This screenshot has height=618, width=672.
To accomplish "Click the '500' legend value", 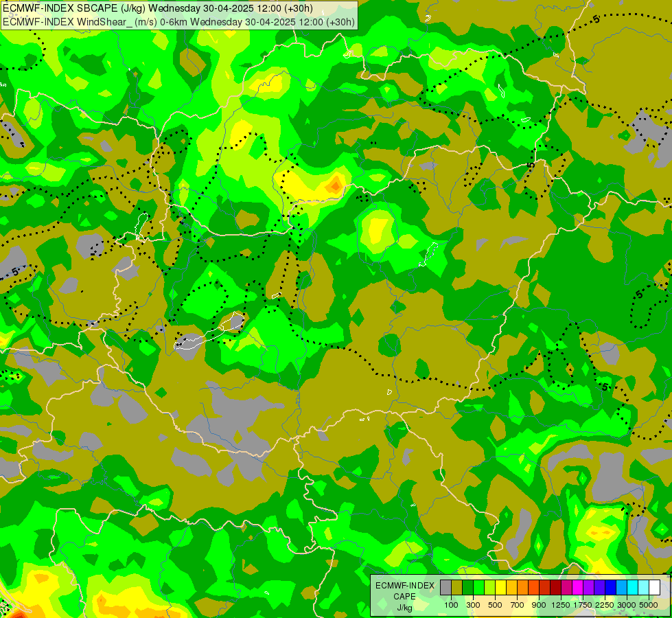I will [x=495, y=605].
